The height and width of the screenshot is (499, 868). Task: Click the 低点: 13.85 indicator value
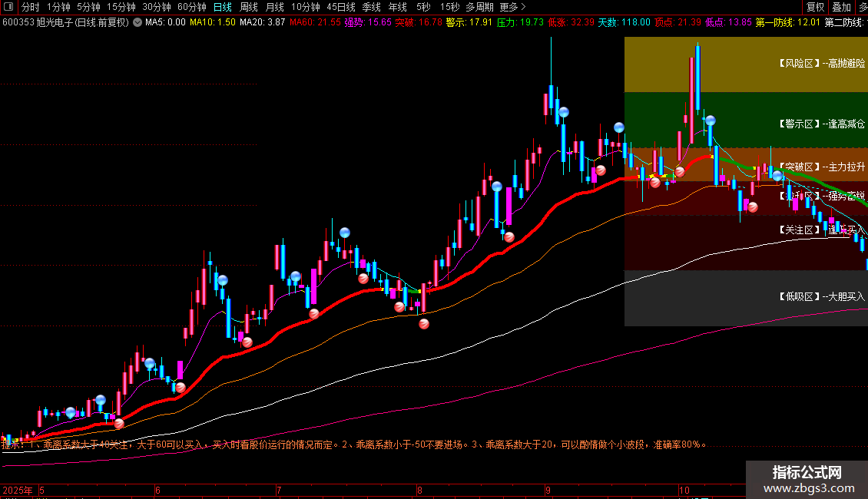tap(728, 23)
